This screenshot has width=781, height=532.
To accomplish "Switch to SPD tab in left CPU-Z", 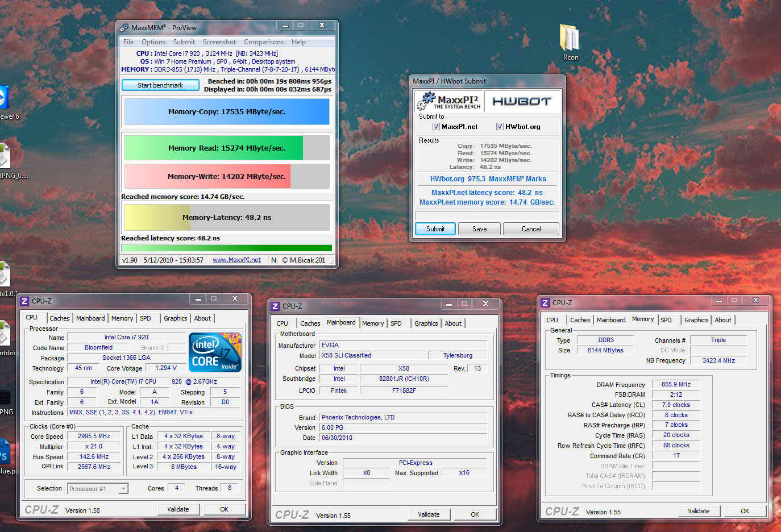I will coord(146,318).
